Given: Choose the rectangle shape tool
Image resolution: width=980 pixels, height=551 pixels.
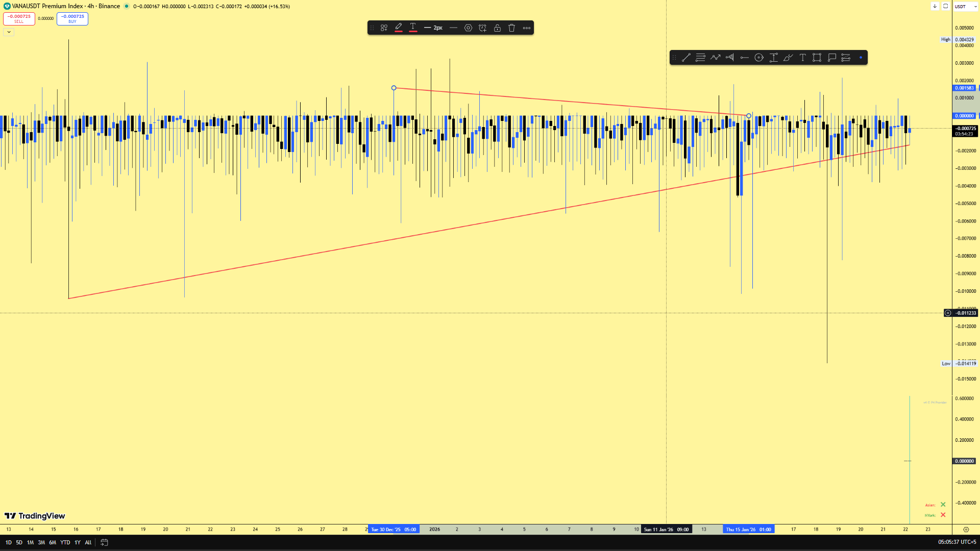Looking at the screenshot, I should [817, 58].
